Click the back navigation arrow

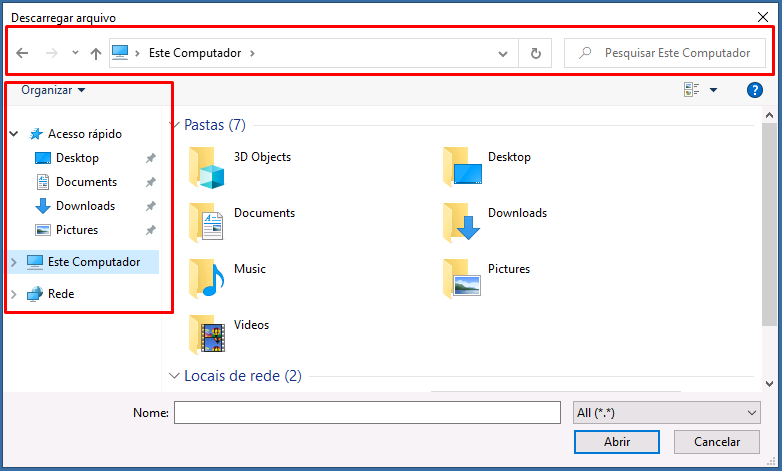(x=22, y=53)
